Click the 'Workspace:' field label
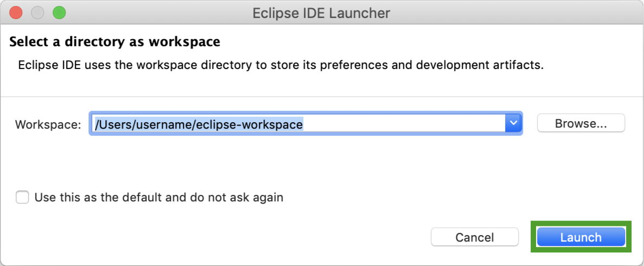This screenshot has width=644, height=266. pos(48,124)
